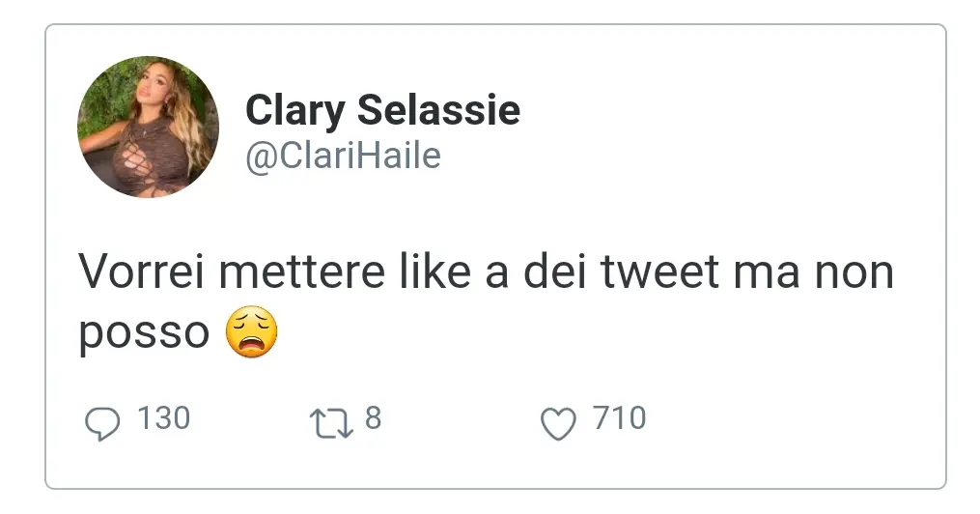Click the 710 likes count
Screen dimensions: 980x514
(x=619, y=418)
